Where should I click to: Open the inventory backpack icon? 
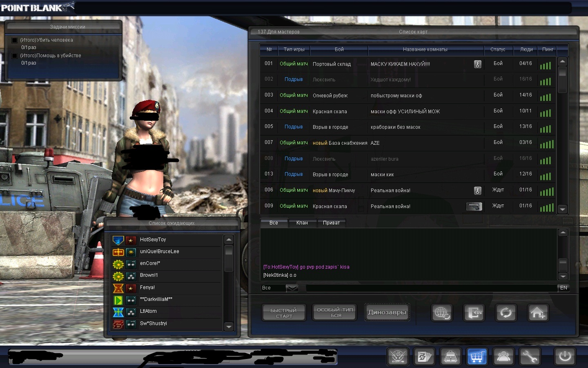click(450, 357)
